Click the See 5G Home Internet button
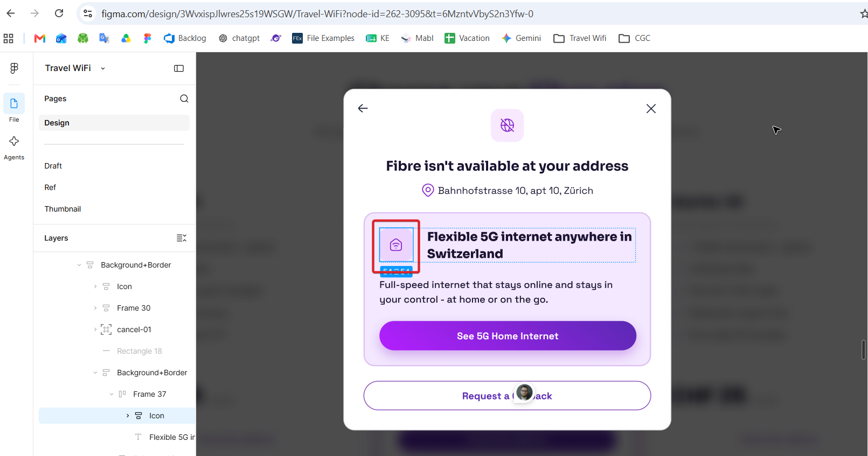Image resolution: width=868 pixels, height=456 pixels. point(508,336)
